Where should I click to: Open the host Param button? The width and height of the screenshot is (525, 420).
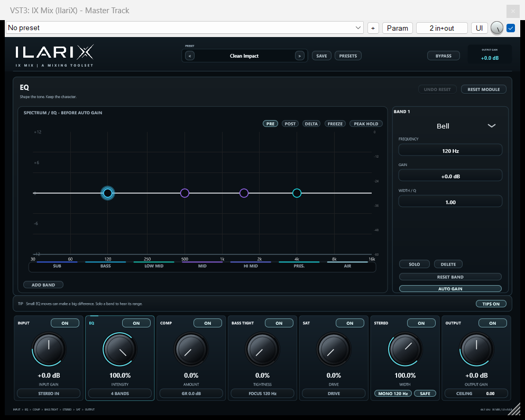click(398, 28)
